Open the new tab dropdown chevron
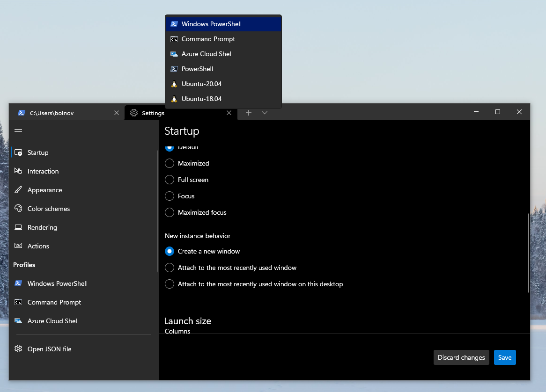This screenshot has height=392, width=546. [x=265, y=112]
